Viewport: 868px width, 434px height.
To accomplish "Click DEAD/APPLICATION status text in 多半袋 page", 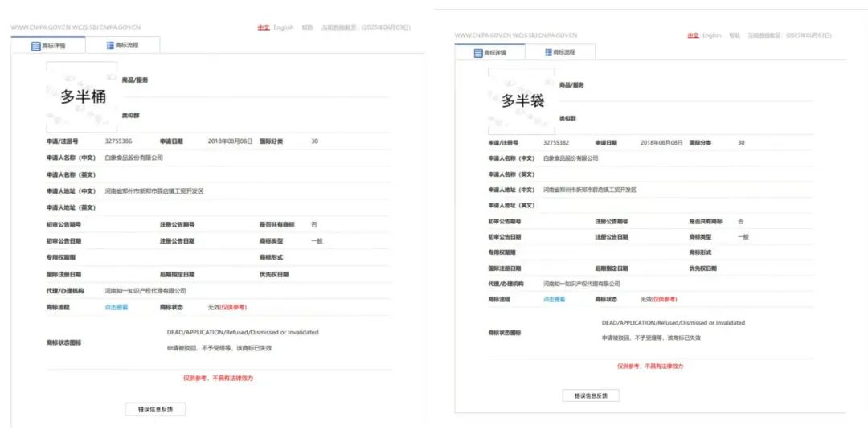I will pyautogui.click(x=674, y=323).
